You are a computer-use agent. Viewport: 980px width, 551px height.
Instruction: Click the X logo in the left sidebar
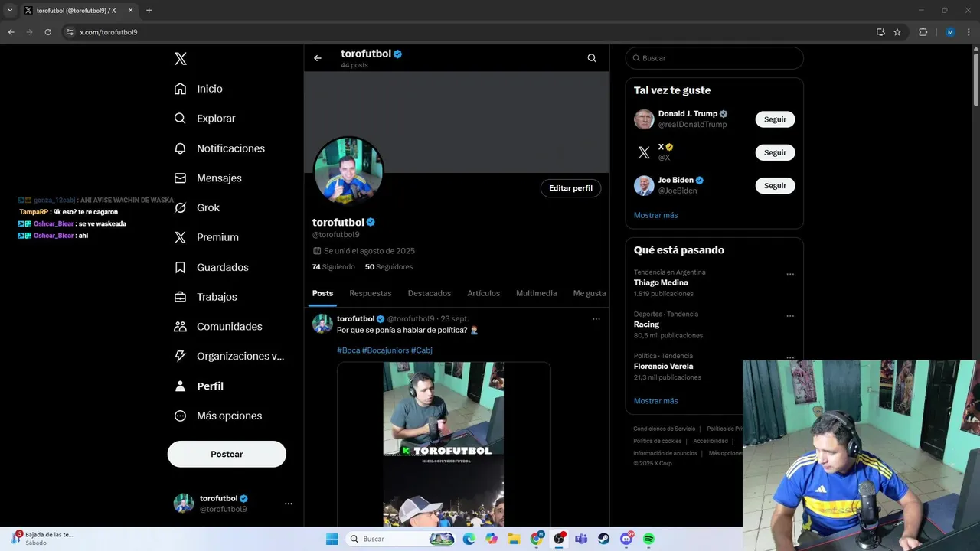click(x=180, y=59)
